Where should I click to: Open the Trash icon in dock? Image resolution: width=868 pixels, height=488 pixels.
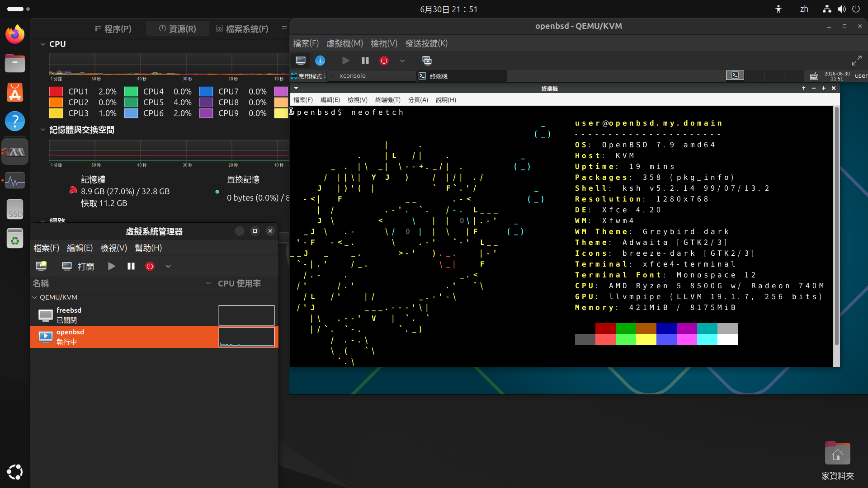[15, 239]
